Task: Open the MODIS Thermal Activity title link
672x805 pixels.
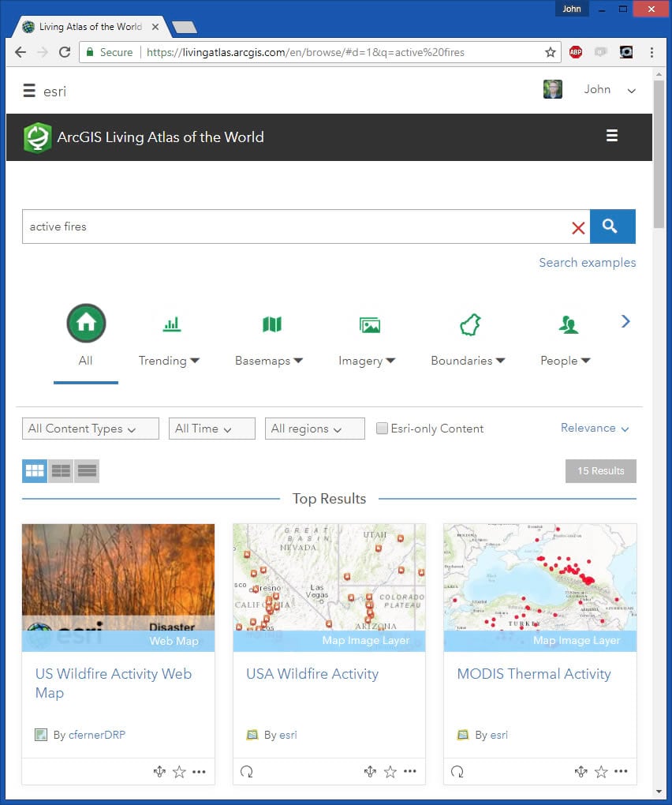Action: click(x=534, y=673)
